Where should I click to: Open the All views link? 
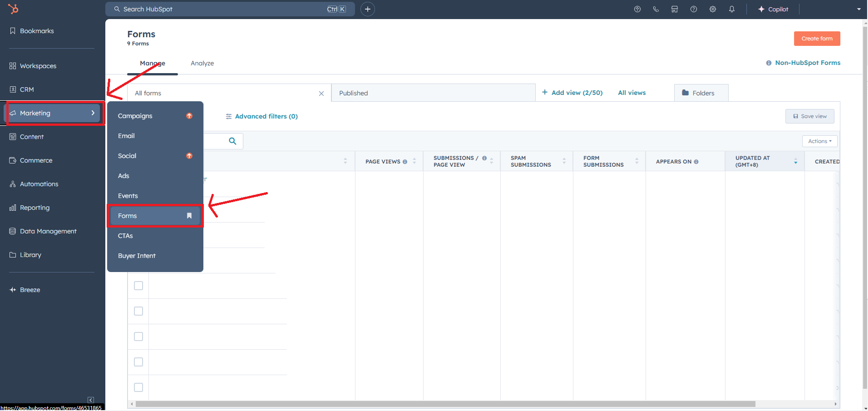tap(632, 93)
